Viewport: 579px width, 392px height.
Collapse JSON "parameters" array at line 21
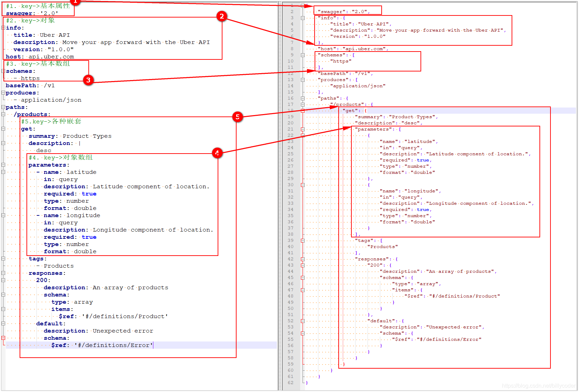(303, 129)
